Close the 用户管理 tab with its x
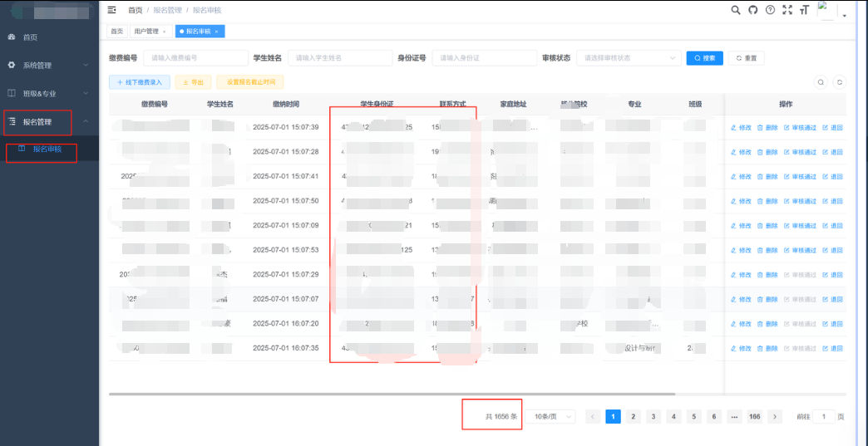868x446 pixels. [x=165, y=32]
